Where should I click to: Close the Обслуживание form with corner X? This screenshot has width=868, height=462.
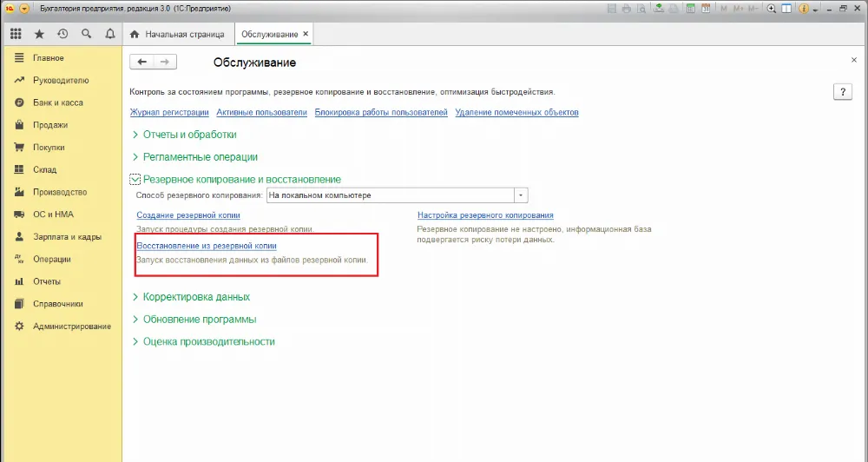point(853,60)
